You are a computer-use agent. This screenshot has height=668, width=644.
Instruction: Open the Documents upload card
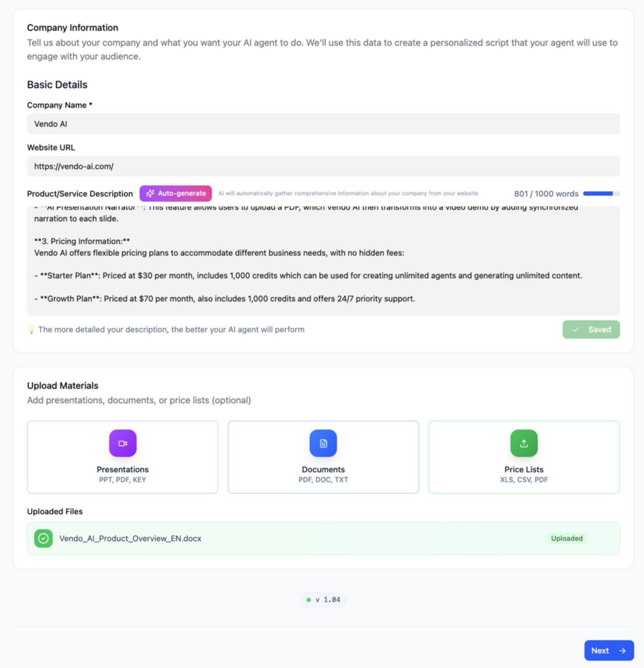(x=323, y=457)
